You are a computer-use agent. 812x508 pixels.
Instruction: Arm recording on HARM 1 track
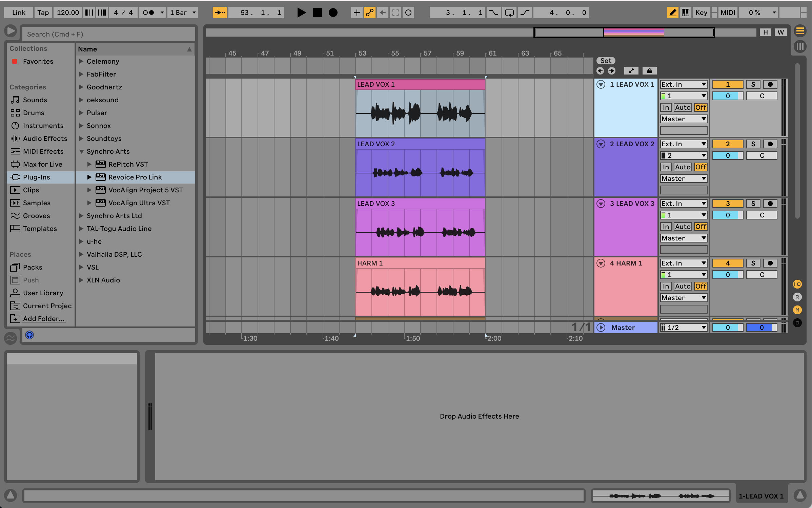pos(770,263)
